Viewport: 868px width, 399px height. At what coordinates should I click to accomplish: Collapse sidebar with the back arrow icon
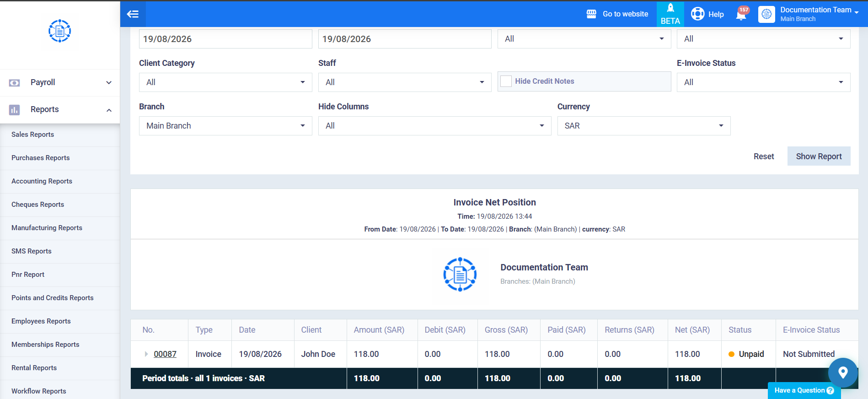(133, 14)
